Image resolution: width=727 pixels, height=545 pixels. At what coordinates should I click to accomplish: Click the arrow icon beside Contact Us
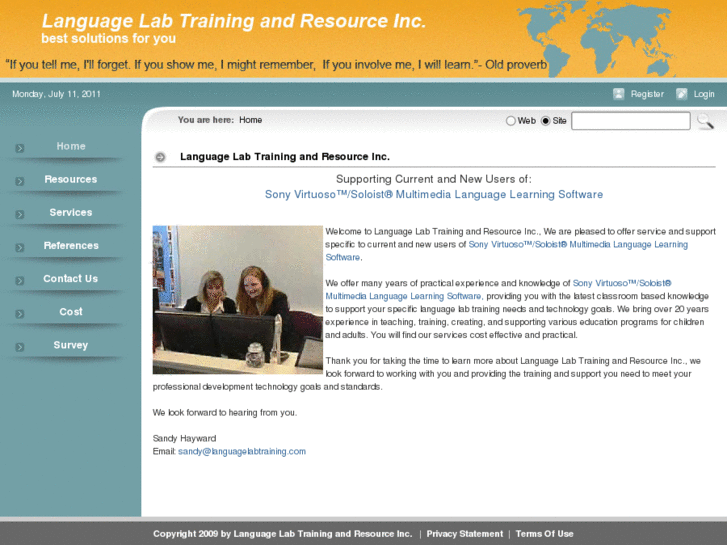pyautogui.click(x=19, y=281)
